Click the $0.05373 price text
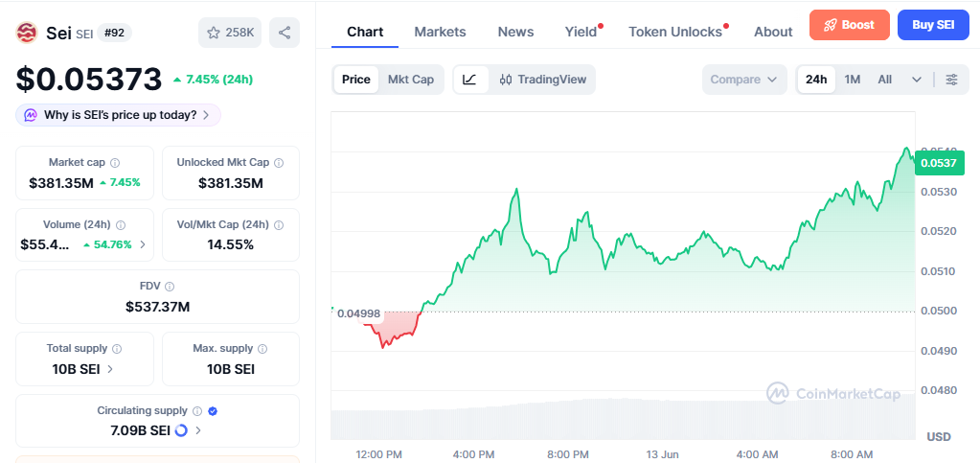 pyautogui.click(x=89, y=80)
